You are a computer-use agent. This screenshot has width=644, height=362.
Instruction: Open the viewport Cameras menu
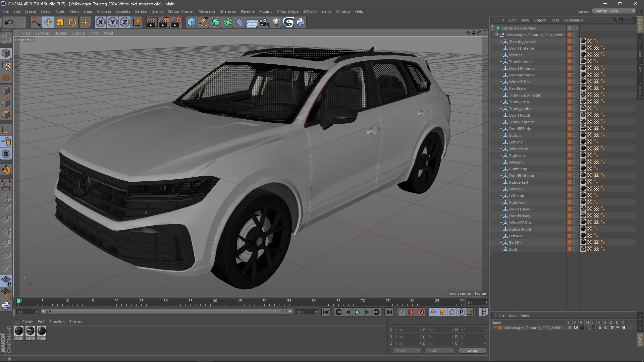[x=42, y=33]
